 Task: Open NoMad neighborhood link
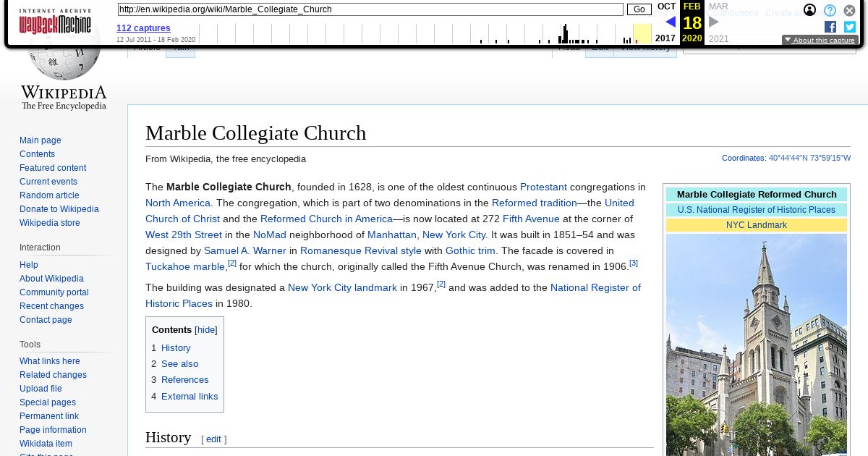click(270, 235)
